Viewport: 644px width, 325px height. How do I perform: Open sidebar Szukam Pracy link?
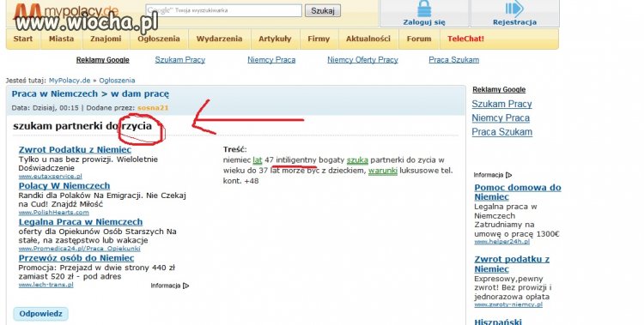(502, 105)
